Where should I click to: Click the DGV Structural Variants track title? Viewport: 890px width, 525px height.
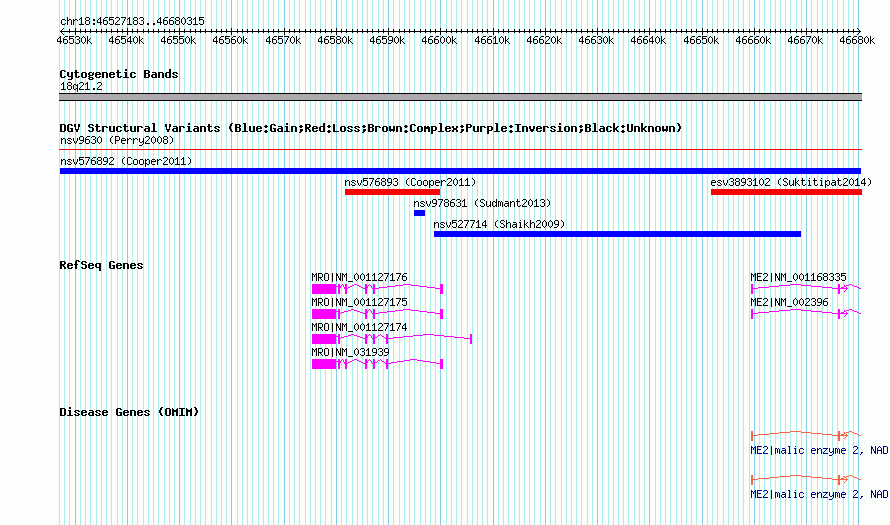point(371,128)
